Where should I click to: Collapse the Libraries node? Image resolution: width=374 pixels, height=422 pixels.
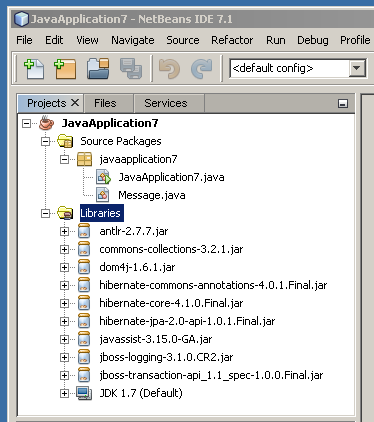[45, 214]
